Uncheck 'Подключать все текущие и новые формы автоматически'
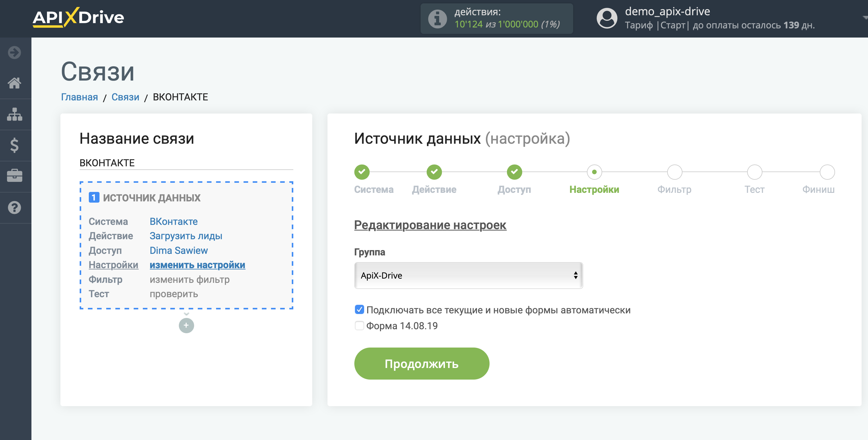The width and height of the screenshot is (868, 440). (x=359, y=310)
